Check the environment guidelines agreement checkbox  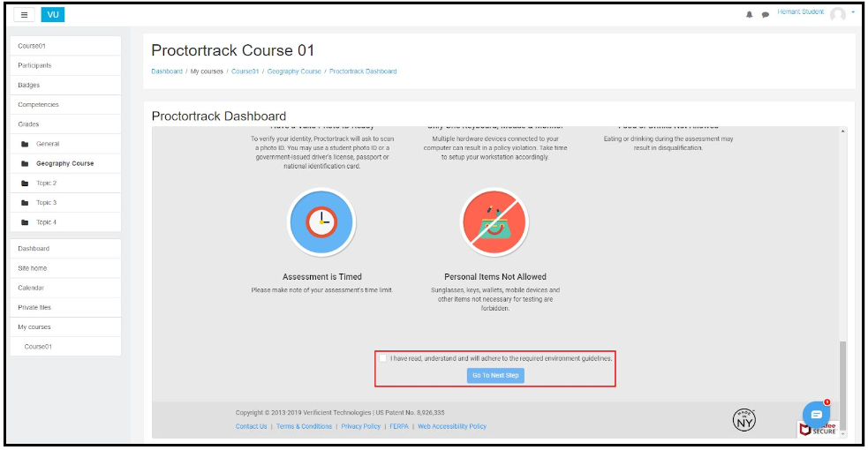(x=382, y=358)
